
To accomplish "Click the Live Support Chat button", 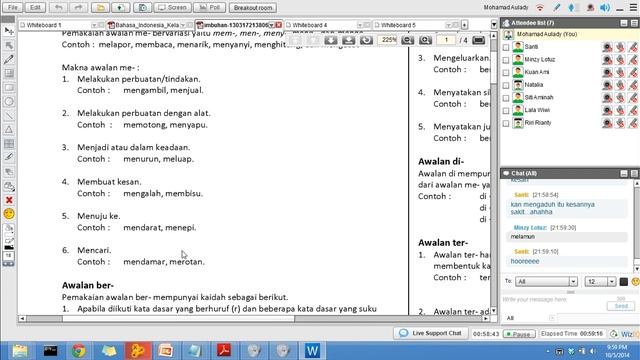I will 431,333.
